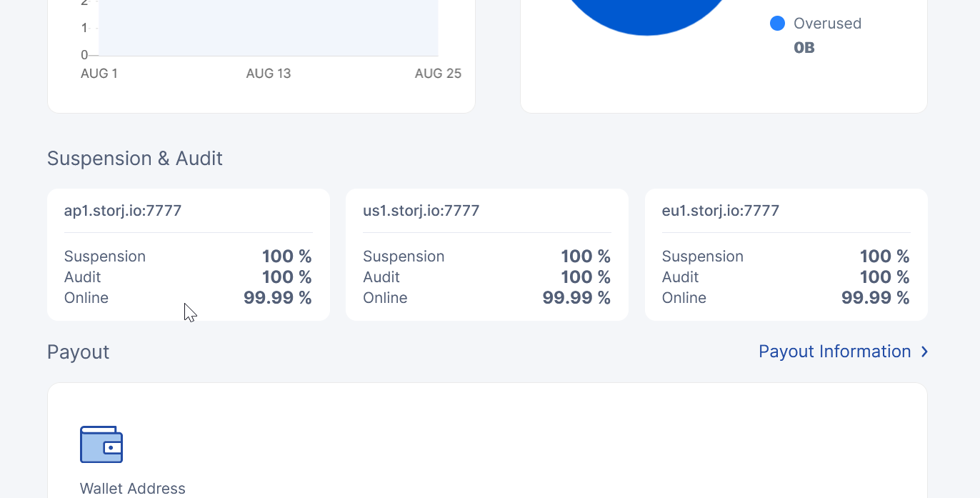
Task: Click the AUG 25 chart axis label
Action: tap(438, 74)
